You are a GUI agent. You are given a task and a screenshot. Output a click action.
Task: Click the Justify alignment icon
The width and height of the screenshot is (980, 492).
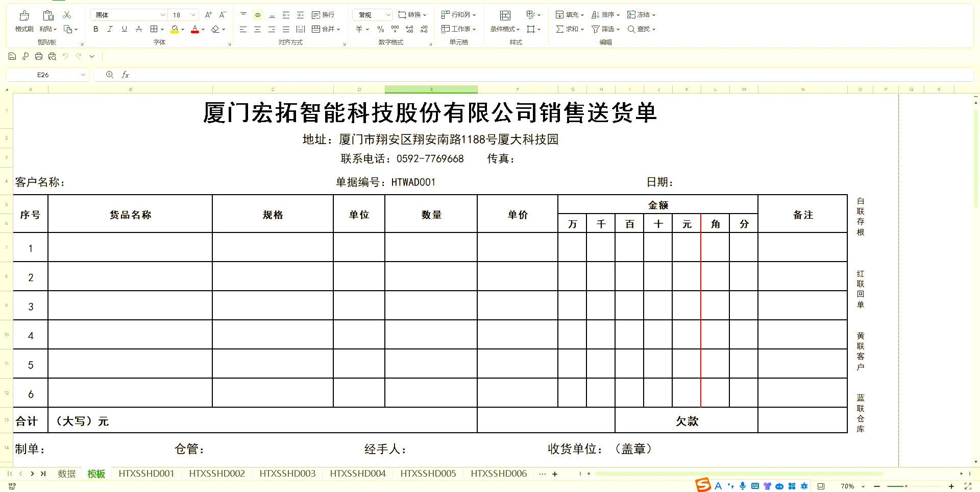286,29
